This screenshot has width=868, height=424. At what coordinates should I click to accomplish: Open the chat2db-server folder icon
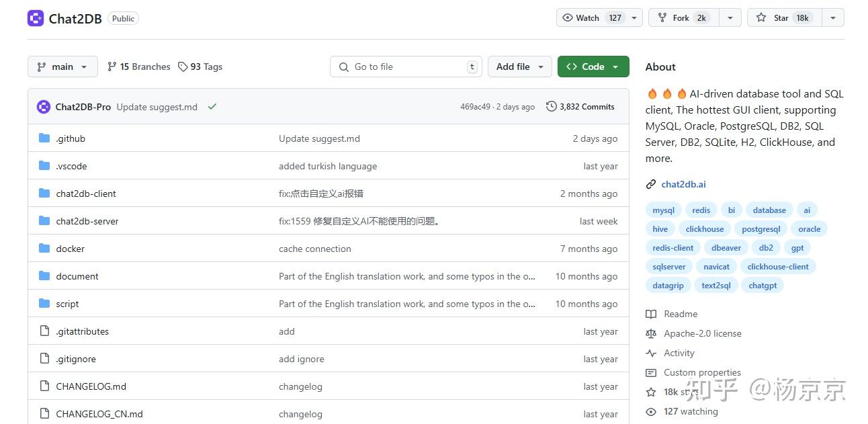tap(43, 220)
